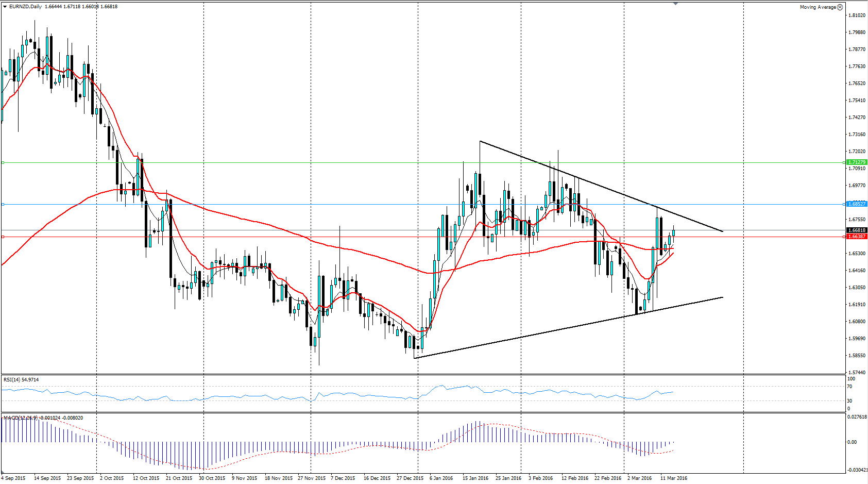Screen dimensions: 868x484
Task: Click the 1.60080 price scale value
Action: (x=856, y=322)
